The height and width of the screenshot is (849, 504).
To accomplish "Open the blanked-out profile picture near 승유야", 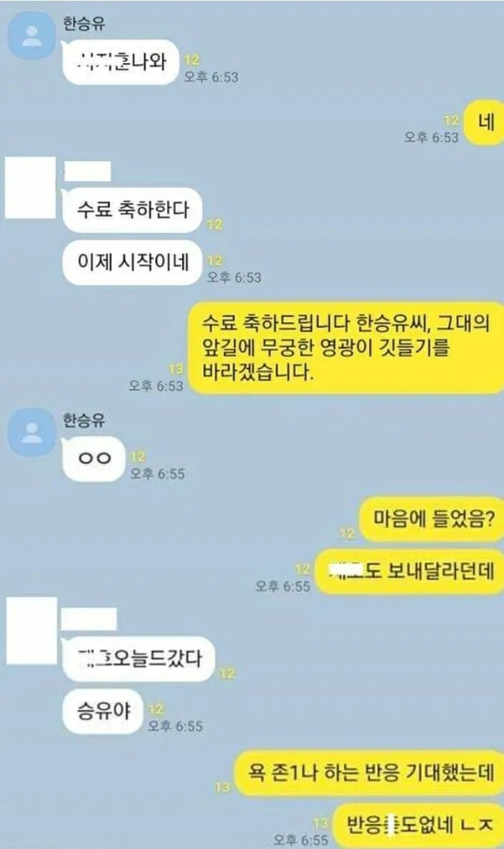I will click(32, 631).
